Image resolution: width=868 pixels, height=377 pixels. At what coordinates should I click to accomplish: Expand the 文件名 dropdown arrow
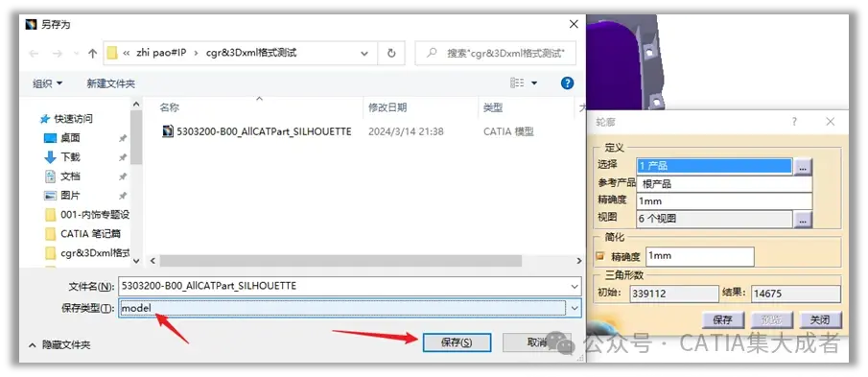tap(575, 286)
